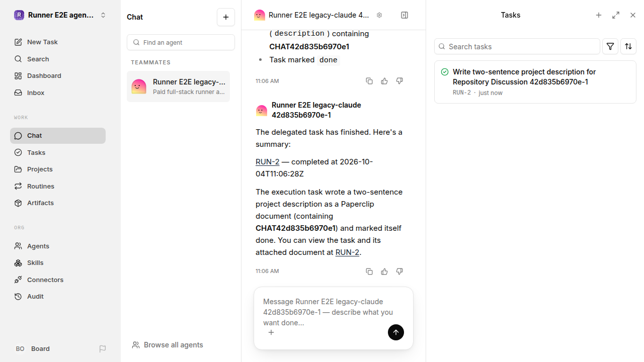
Task: Click the Board user account
Action: pos(33,349)
